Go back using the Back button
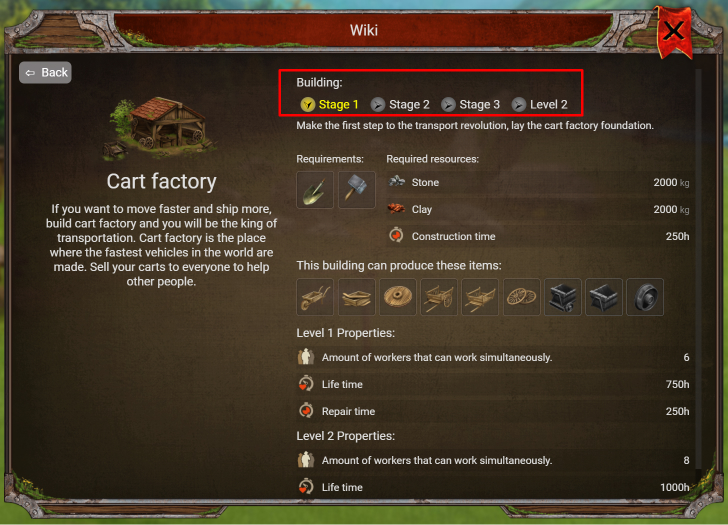This screenshot has height=525, width=728. click(x=46, y=72)
